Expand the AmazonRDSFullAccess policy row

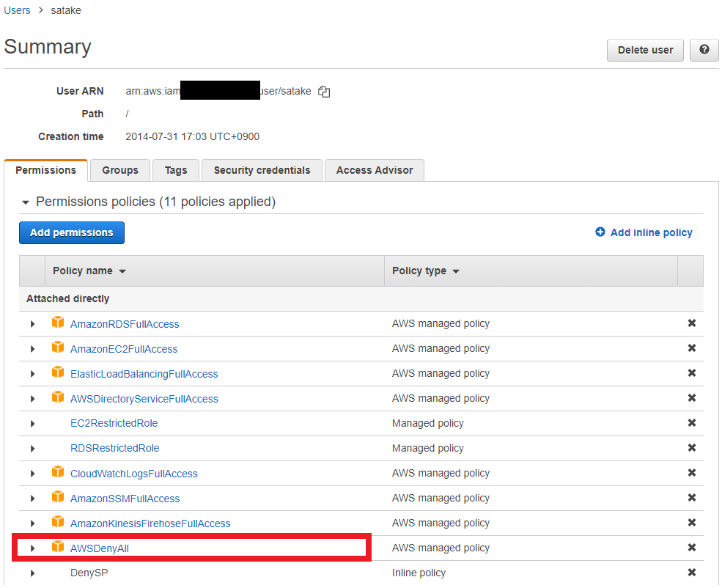tap(32, 324)
